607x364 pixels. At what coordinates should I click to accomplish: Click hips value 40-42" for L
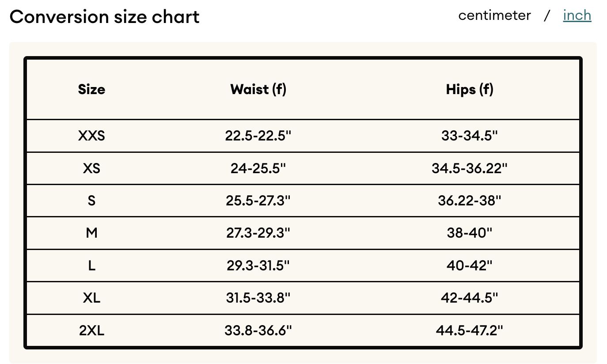pos(470,265)
